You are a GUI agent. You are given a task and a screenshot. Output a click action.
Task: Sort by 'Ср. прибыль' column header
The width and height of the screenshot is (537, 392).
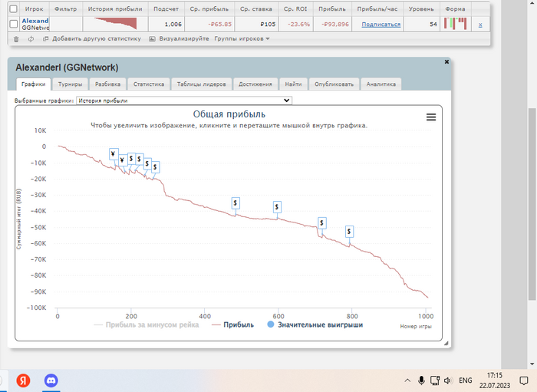point(209,9)
